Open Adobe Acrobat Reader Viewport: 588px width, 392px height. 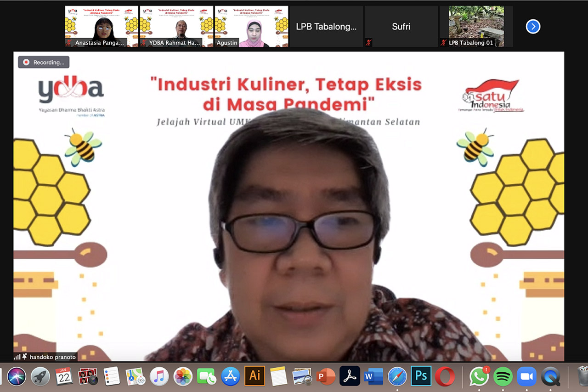(x=350, y=376)
